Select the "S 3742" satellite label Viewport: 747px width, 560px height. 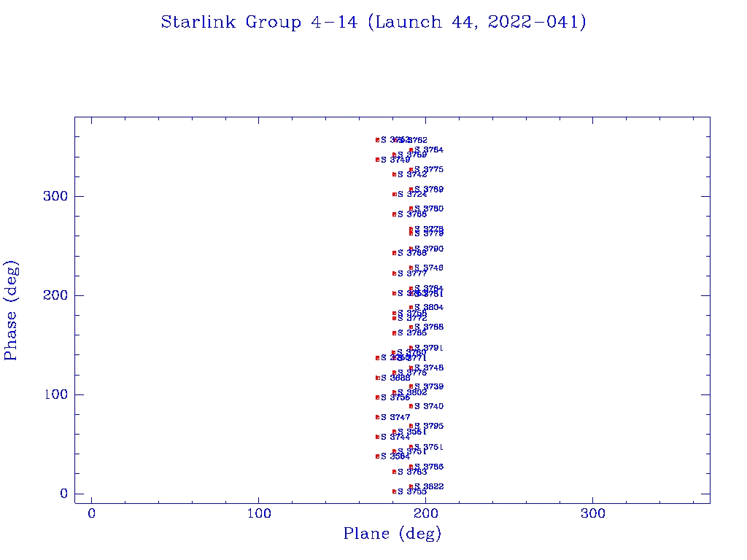(x=412, y=175)
